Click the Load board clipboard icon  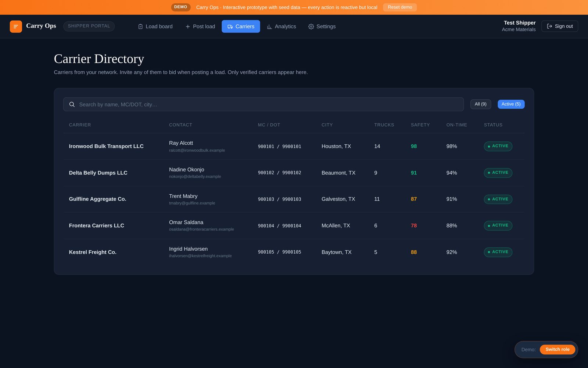(140, 26)
